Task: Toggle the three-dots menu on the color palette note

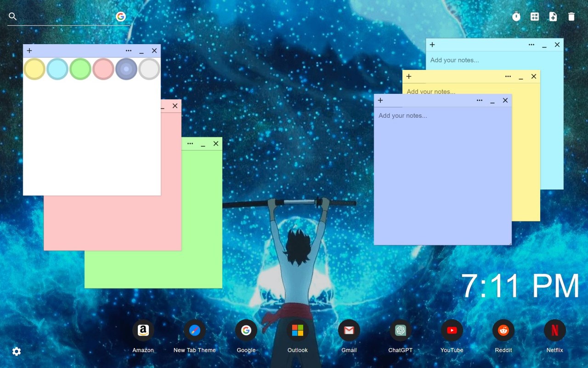Action: click(129, 51)
